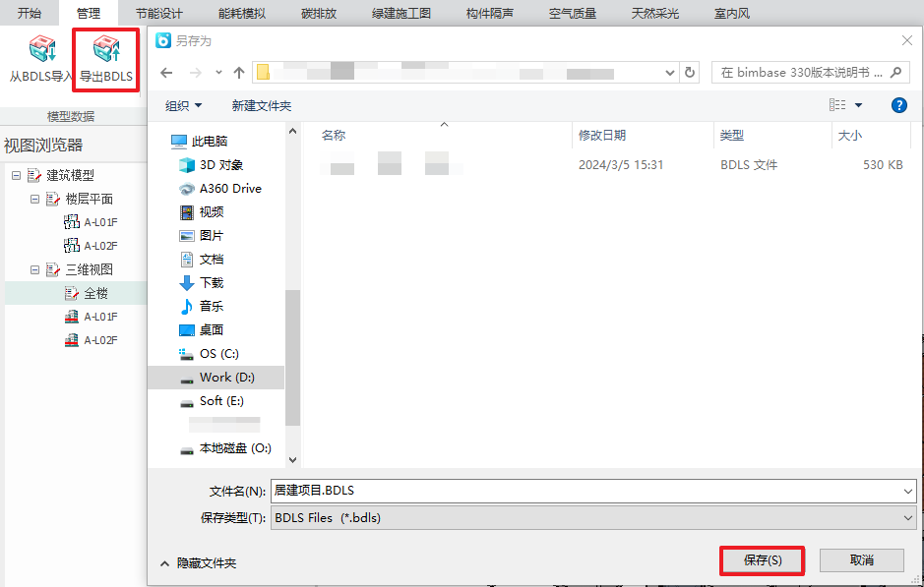Go back with the left arrow in the dialog

click(x=166, y=73)
